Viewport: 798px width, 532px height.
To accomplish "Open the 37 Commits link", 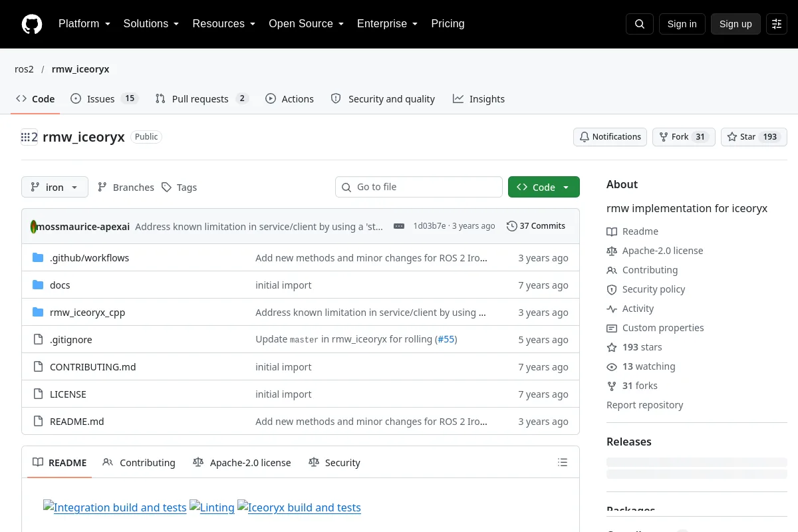I will [x=536, y=226].
